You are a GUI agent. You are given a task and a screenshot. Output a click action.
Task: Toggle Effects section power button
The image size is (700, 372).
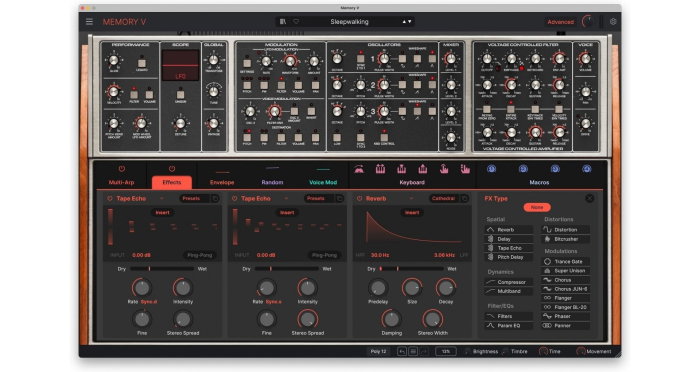pyautogui.click(x=172, y=169)
